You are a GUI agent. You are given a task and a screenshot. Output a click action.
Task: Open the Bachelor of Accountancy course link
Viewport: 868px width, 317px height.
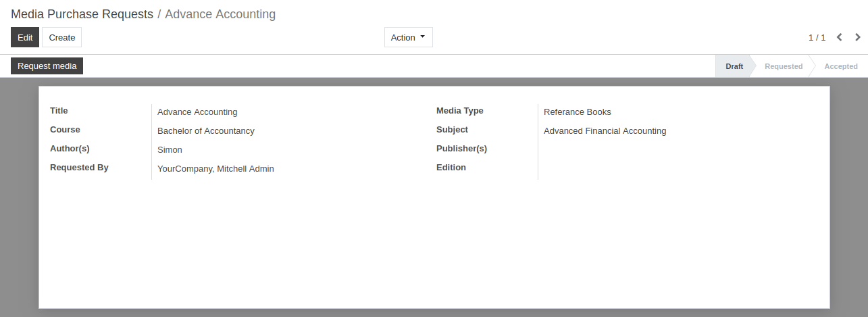(x=205, y=131)
